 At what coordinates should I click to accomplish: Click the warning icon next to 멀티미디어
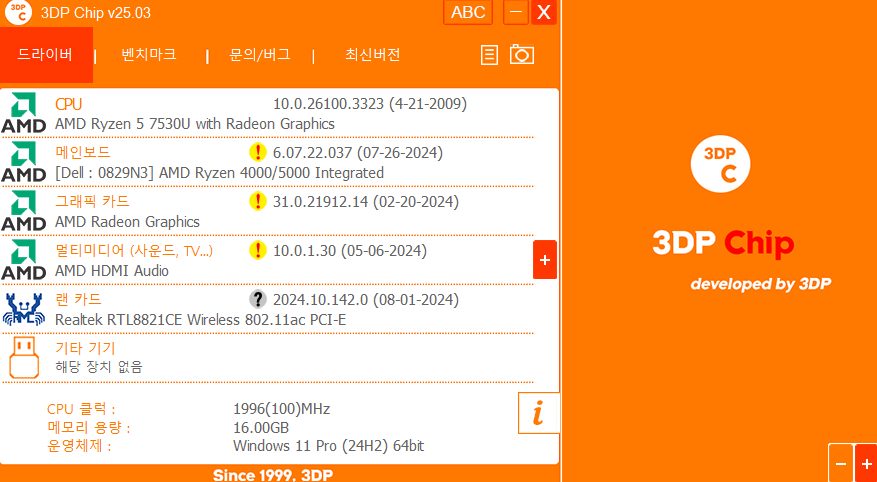[257, 251]
